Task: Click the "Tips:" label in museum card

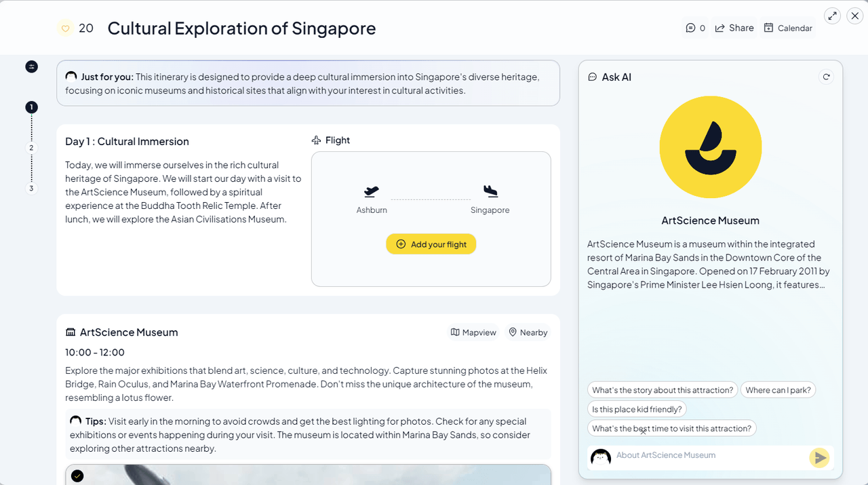Action: pos(96,421)
